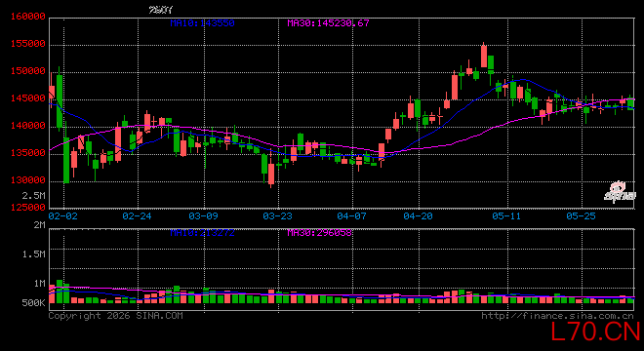
Task: Click the 1M volume axis label
Action: click(x=39, y=284)
